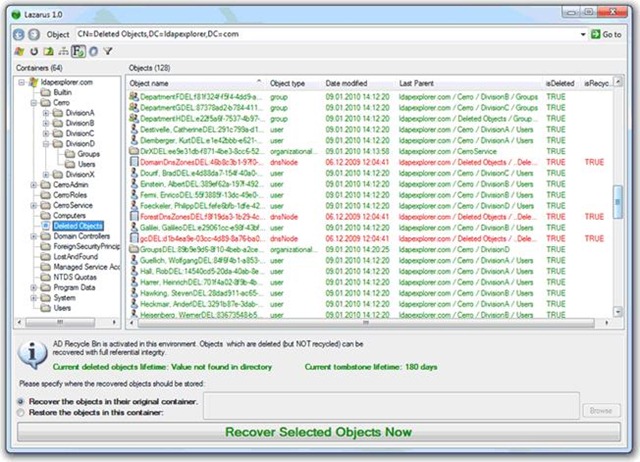The width and height of the screenshot is (640, 462).
Task: Click the blue circular toolbar icon
Action: [x=93, y=51]
